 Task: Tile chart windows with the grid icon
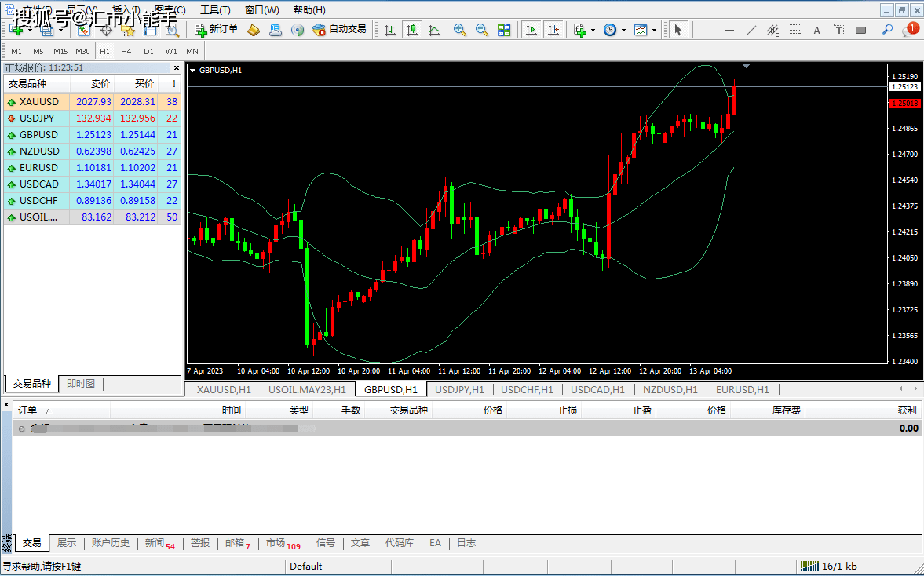coord(504,30)
